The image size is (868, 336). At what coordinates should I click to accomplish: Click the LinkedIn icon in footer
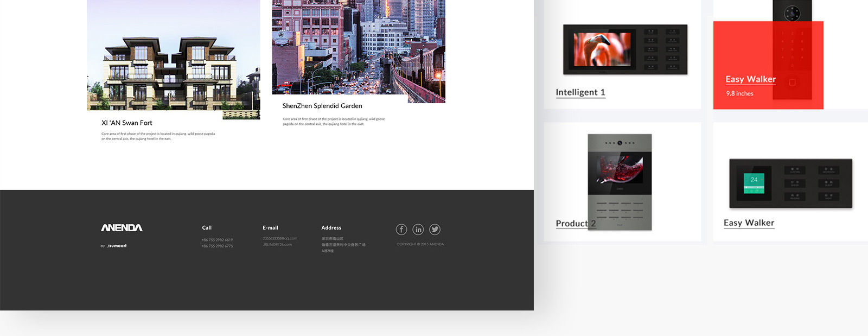pyautogui.click(x=418, y=230)
